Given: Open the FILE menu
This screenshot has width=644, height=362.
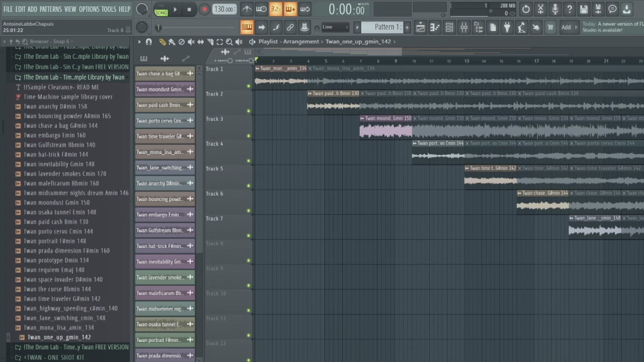Looking at the screenshot, I should tap(8, 9).
